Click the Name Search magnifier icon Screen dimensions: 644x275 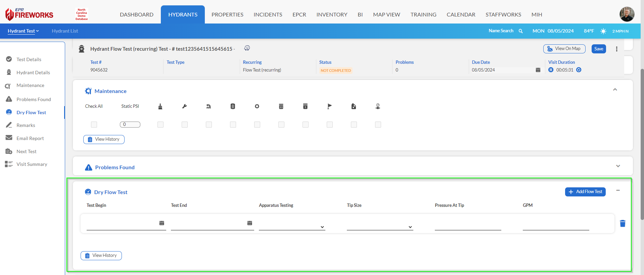(x=520, y=31)
